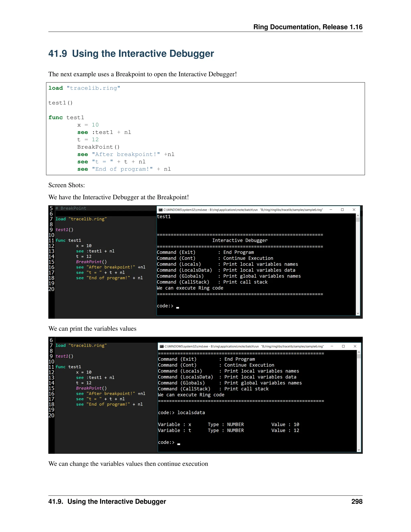
Task: Click cmd icon in second console title bar
Action: [x=162, y=346]
